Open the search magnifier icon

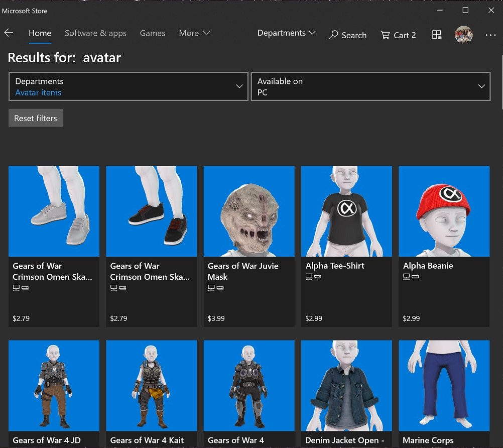[333, 35]
